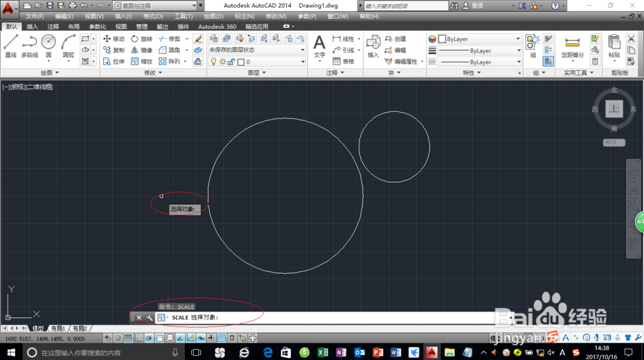Click the Print icon in quick access toolbar
644x360 pixels.
tap(72, 5)
